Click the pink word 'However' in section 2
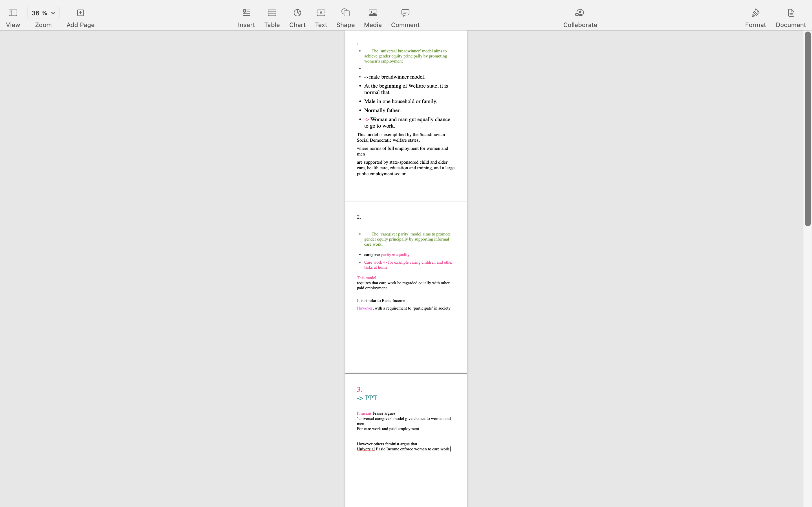The height and width of the screenshot is (507, 812). pos(364,308)
